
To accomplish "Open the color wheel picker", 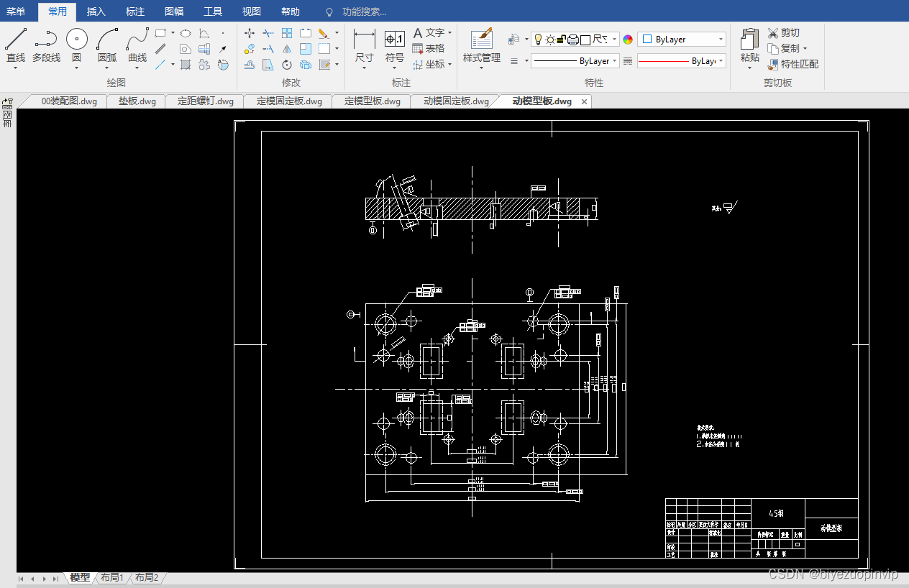I will (628, 40).
